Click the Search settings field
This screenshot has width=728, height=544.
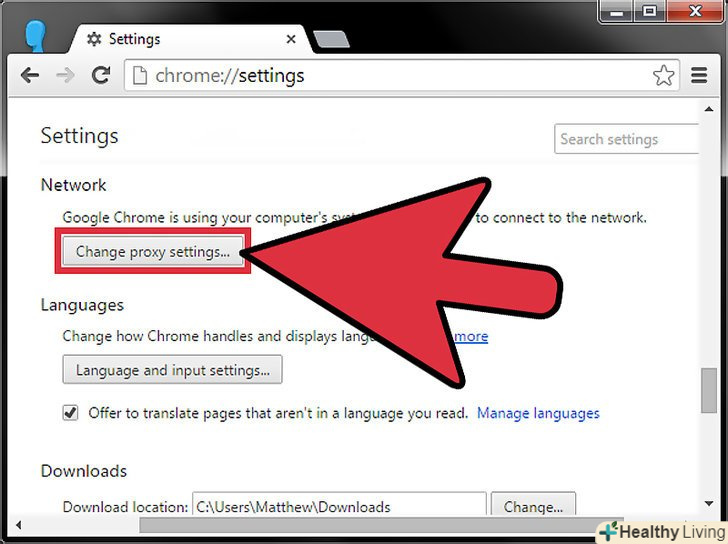click(626, 139)
